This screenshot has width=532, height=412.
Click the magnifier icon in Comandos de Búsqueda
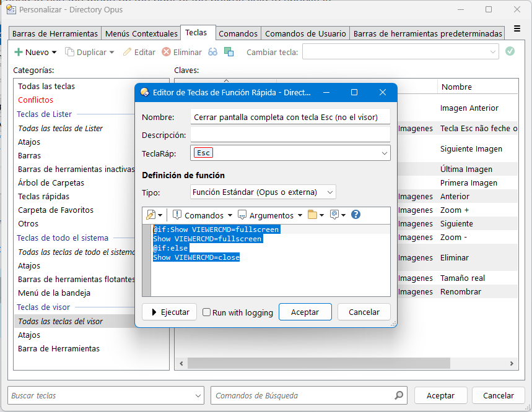point(399,395)
